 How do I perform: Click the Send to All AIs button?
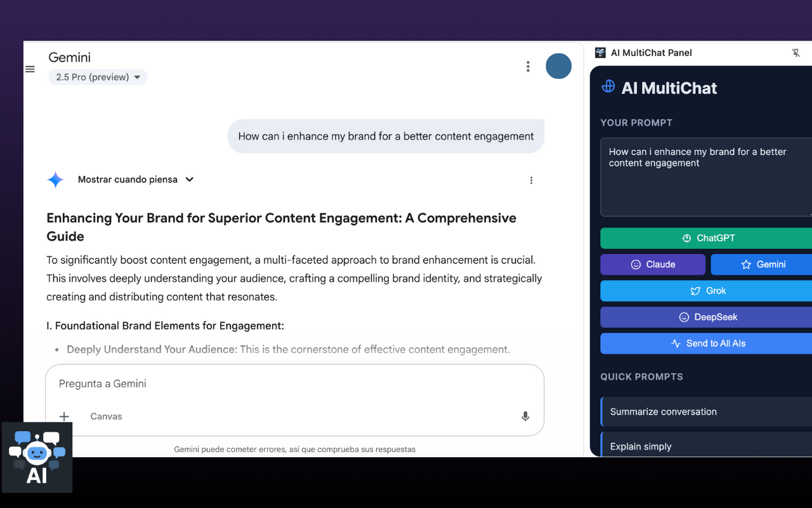click(706, 344)
